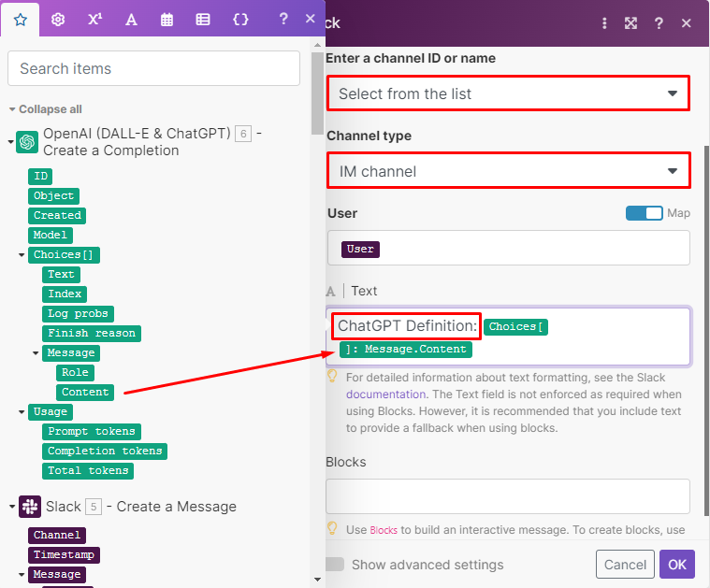Insert the Role variable

75,373
